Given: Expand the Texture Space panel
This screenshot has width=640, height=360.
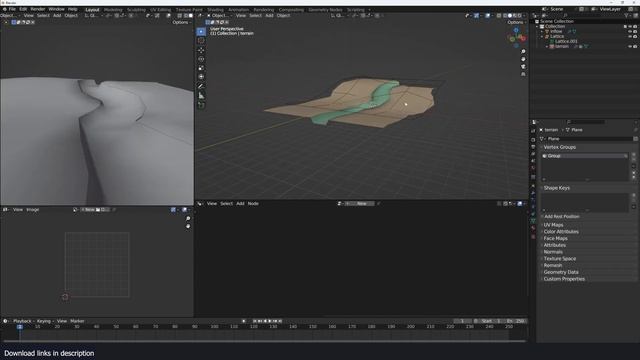Looking at the screenshot, I should [x=560, y=259].
